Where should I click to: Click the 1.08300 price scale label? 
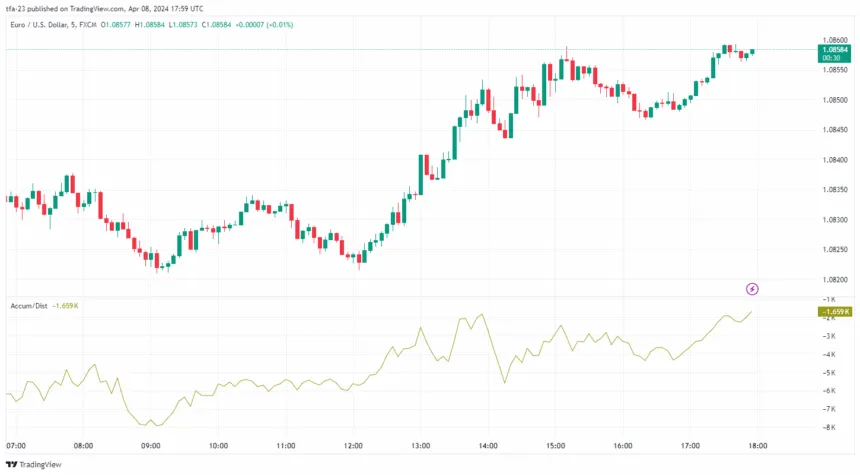835,219
